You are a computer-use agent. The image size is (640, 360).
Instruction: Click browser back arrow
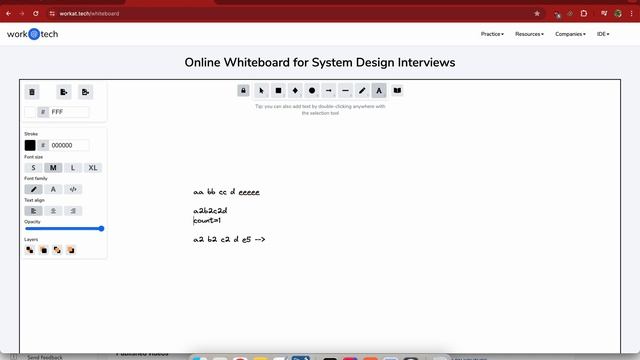(9, 13)
